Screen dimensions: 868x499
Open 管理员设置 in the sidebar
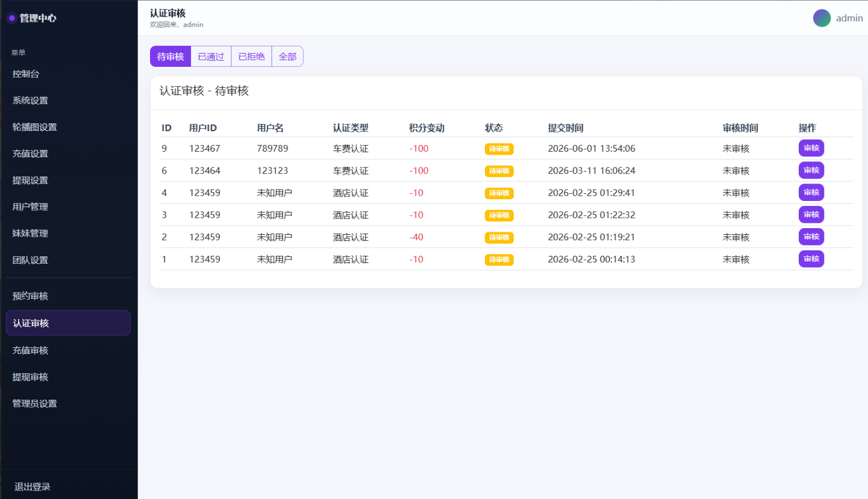[69, 403]
